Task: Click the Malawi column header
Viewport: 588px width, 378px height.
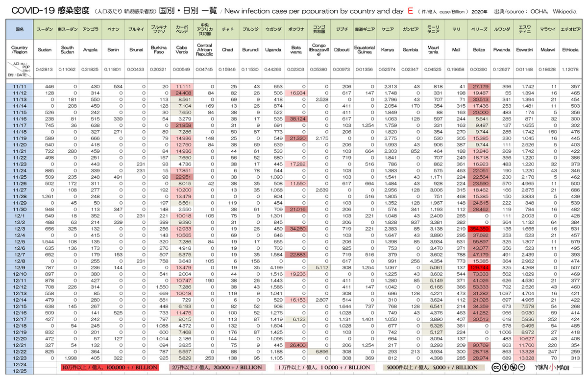Action: tap(547, 50)
